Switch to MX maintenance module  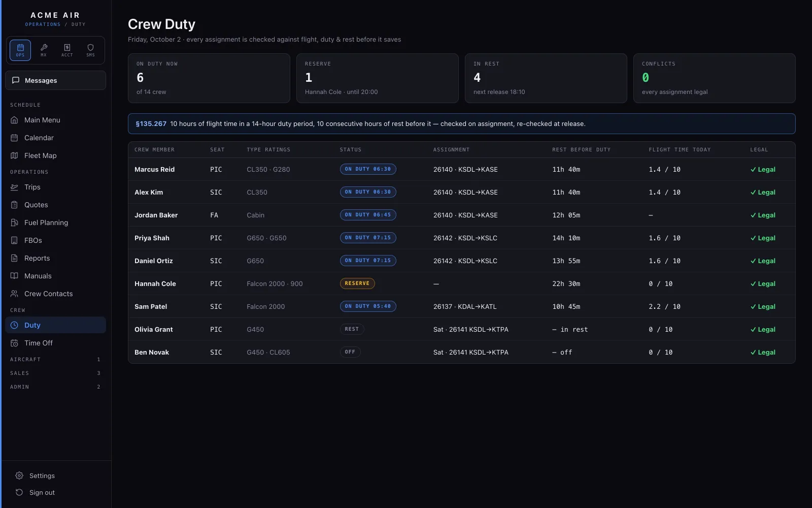44,50
